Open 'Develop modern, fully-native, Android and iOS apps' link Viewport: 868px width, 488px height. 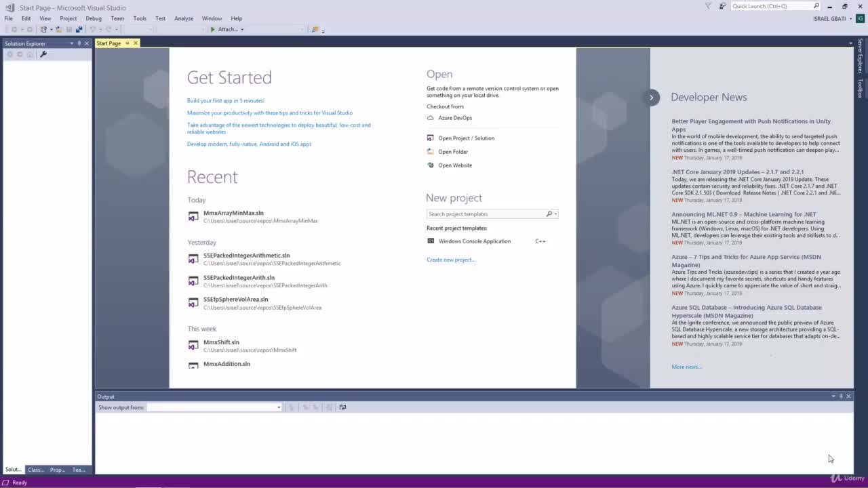click(250, 144)
